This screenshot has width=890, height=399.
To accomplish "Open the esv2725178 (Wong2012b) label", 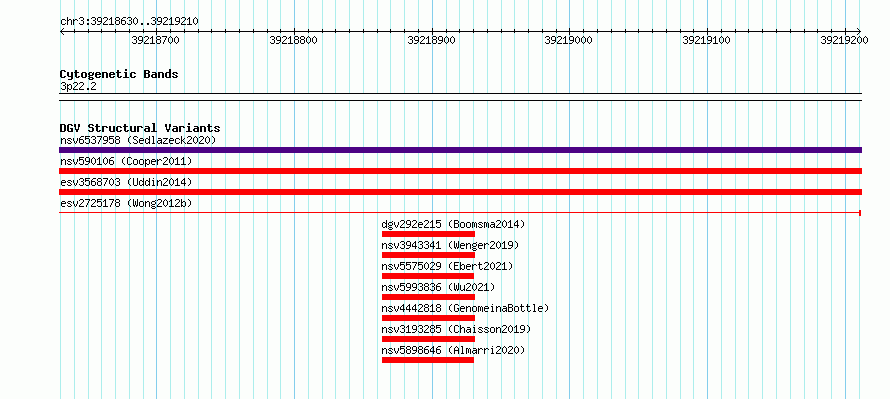I will pyautogui.click(x=126, y=203).
